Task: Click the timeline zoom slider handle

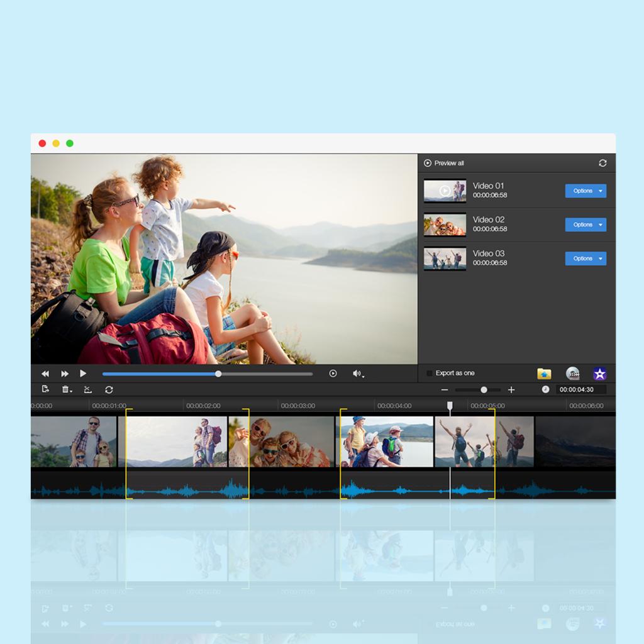Action: (484, 390)
